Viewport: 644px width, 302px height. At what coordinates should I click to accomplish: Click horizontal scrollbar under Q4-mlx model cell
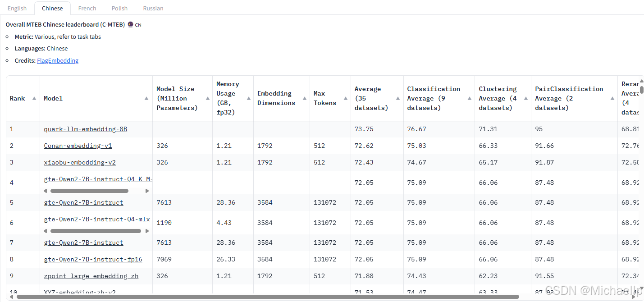click(x=96, y=231)
